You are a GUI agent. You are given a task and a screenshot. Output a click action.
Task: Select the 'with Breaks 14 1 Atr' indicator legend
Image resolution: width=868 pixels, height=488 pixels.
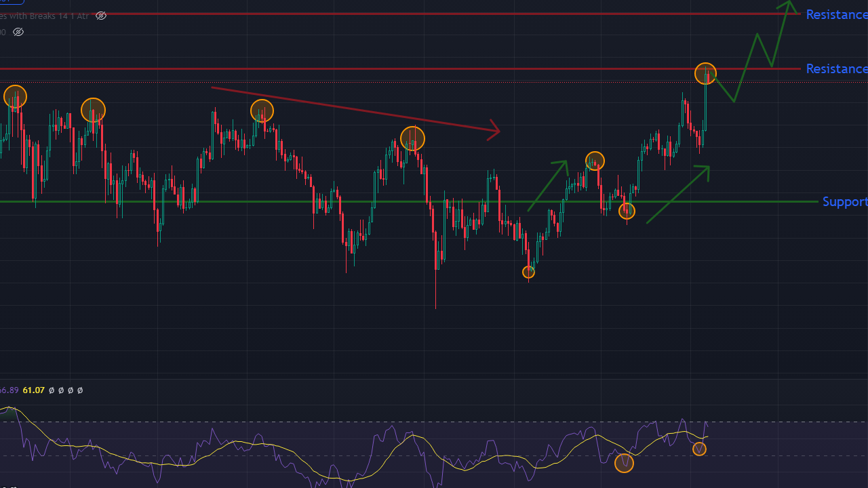point(45,16)
